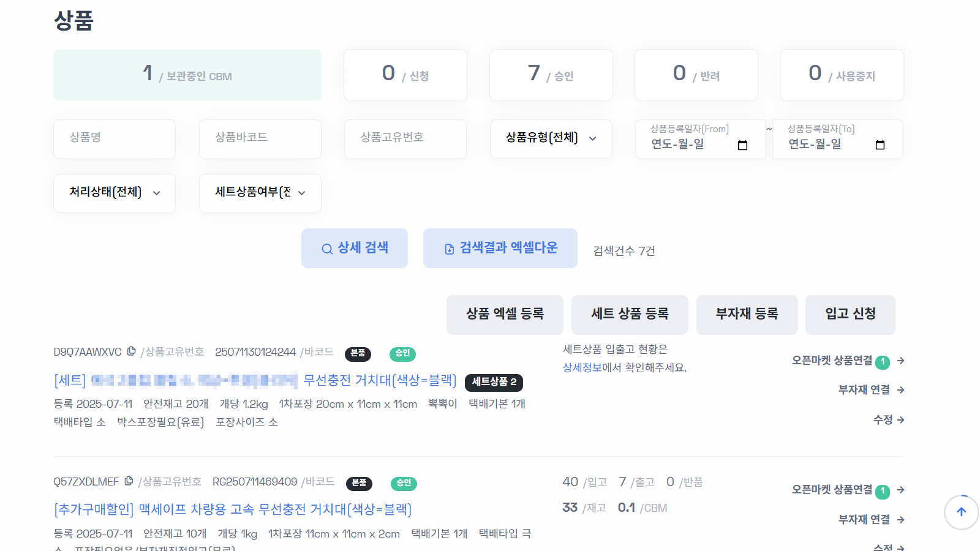Open calendar for 상품등록일자(From) field
This screenshot has width=980, height=551.
click(742, 145)
